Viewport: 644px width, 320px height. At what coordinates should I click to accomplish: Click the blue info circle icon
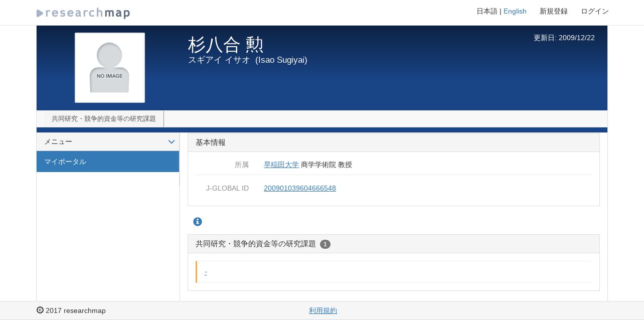(198, 222)
